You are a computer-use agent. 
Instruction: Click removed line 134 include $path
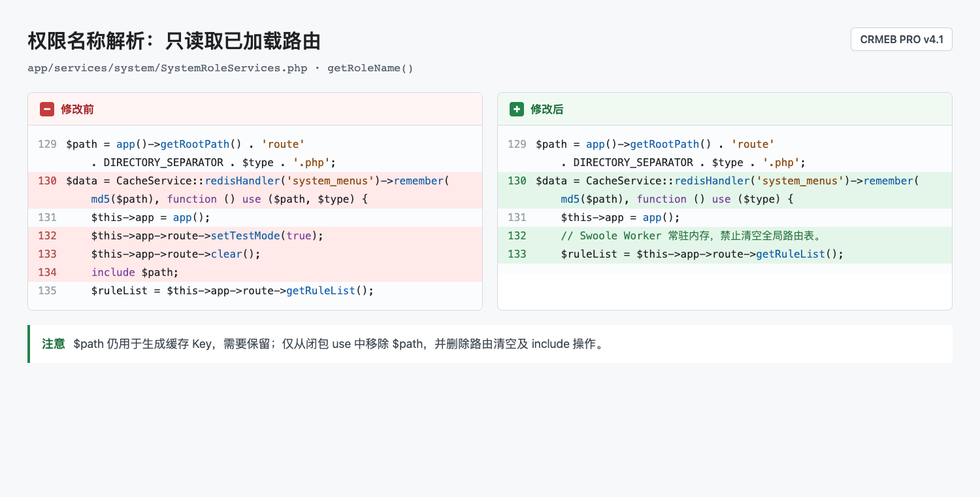pos(135,272)
